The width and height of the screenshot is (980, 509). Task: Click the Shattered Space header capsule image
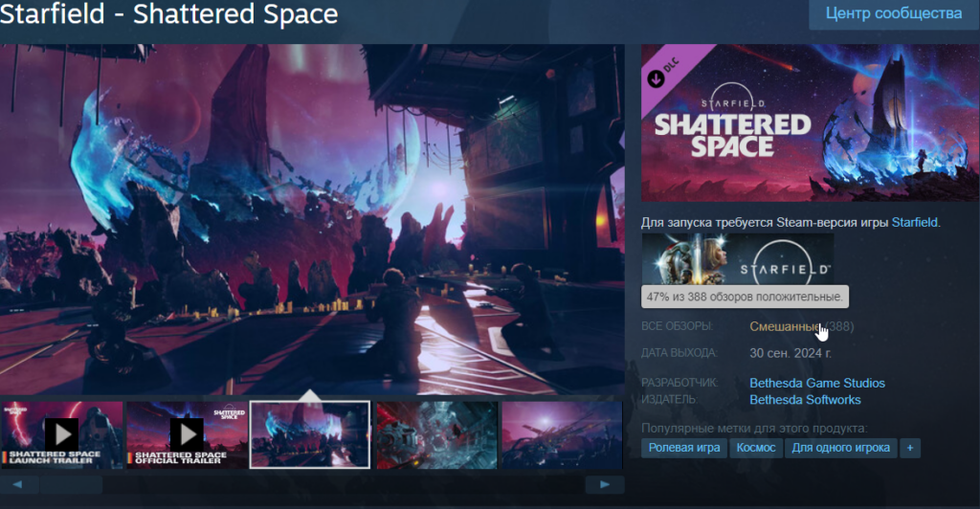click(810, 122)
